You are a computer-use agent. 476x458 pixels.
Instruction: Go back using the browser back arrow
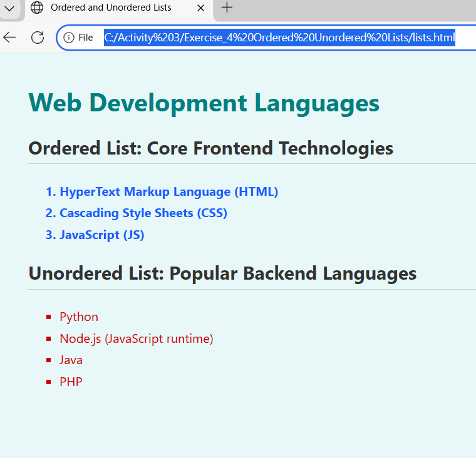(9, 38)
